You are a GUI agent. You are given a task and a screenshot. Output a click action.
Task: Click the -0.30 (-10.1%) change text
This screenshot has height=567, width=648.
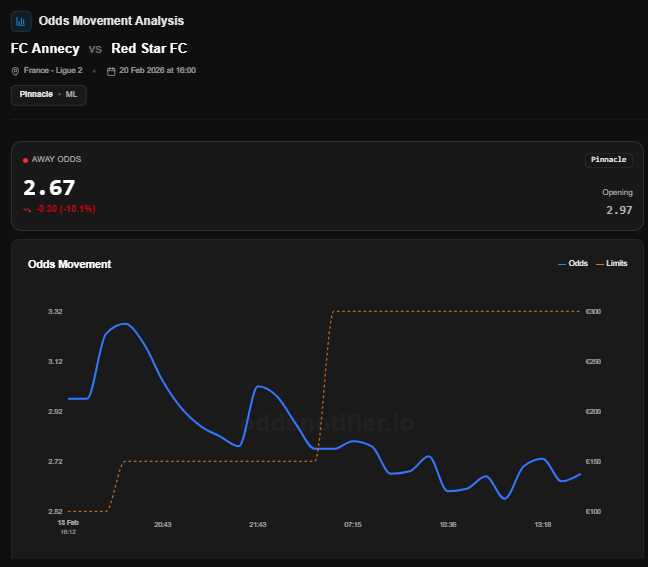click(66, 209)
